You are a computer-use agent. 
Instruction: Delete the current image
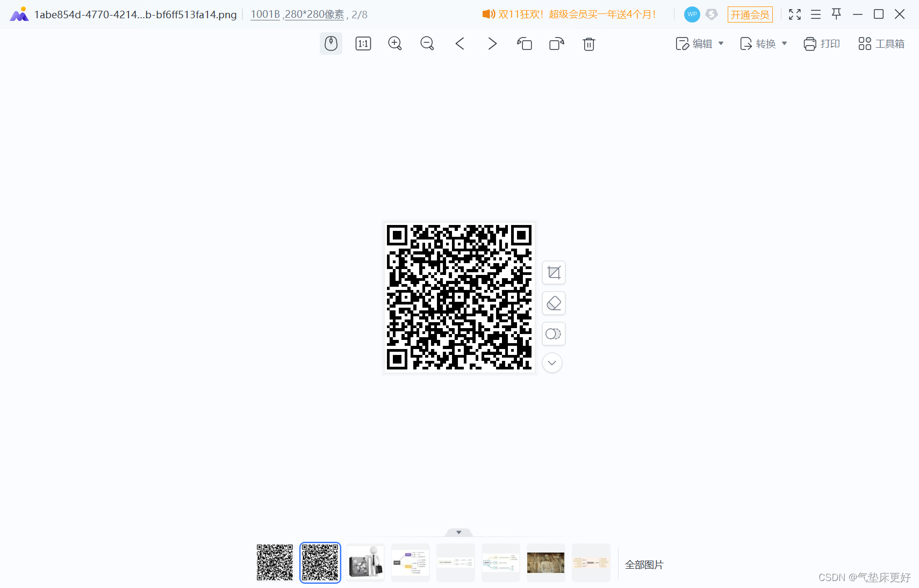click(x=588, y=43)
